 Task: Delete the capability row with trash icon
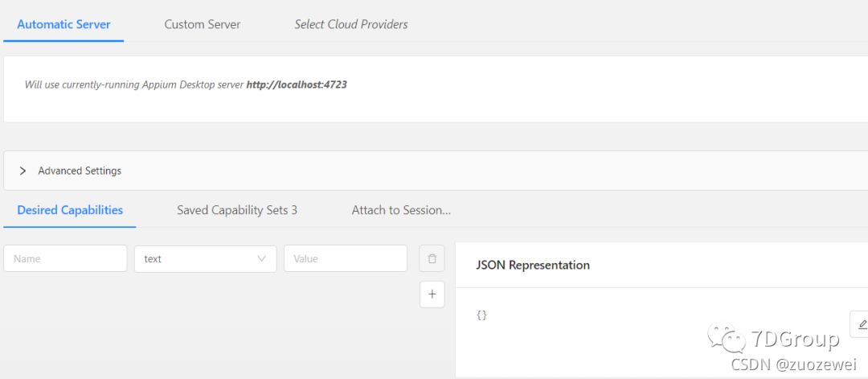(432, 259)
